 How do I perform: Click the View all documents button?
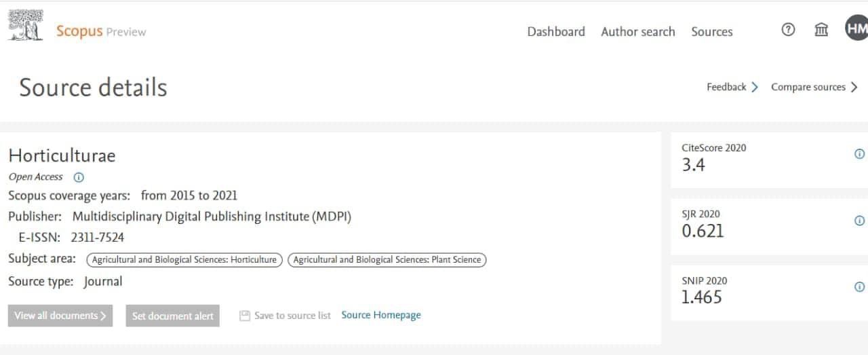tap(60, 316)
